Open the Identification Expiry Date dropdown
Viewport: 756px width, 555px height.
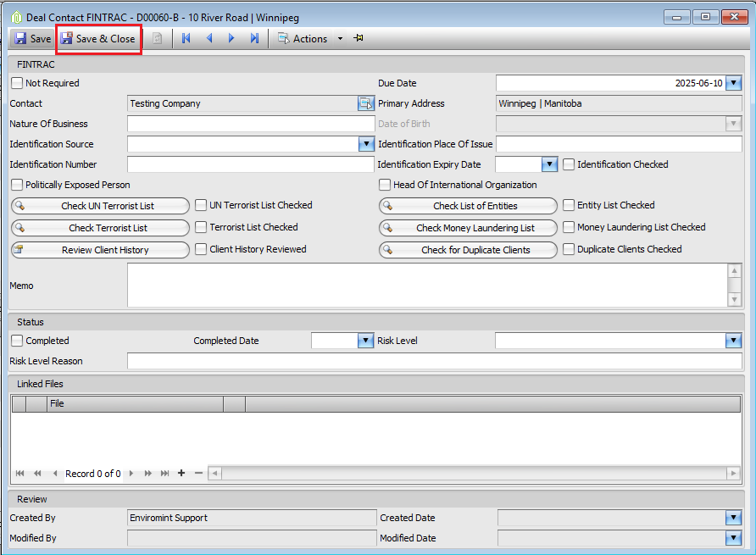548,164
